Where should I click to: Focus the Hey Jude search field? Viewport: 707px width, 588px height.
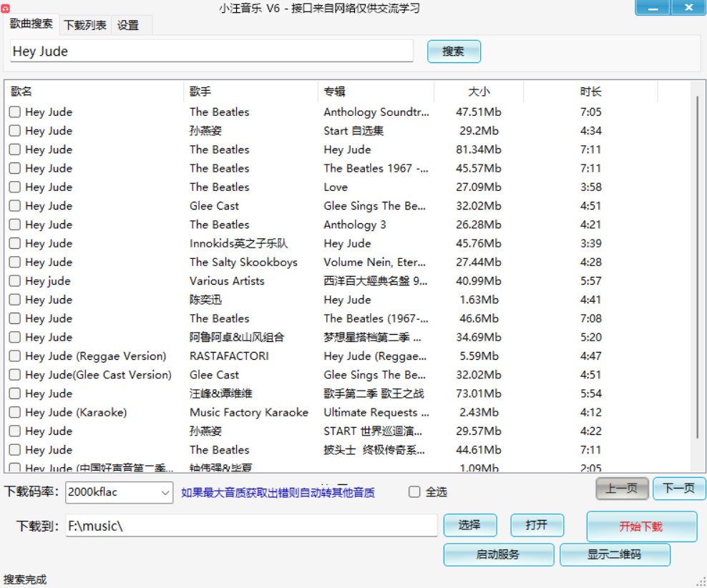pyautogui.click(x=211, y=51)
